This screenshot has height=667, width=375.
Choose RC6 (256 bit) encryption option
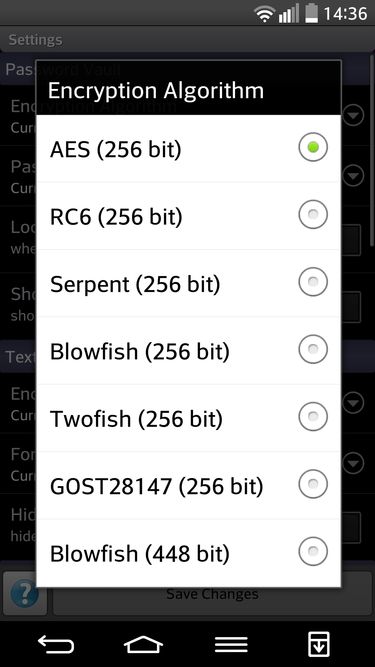[x=313, y=214]
